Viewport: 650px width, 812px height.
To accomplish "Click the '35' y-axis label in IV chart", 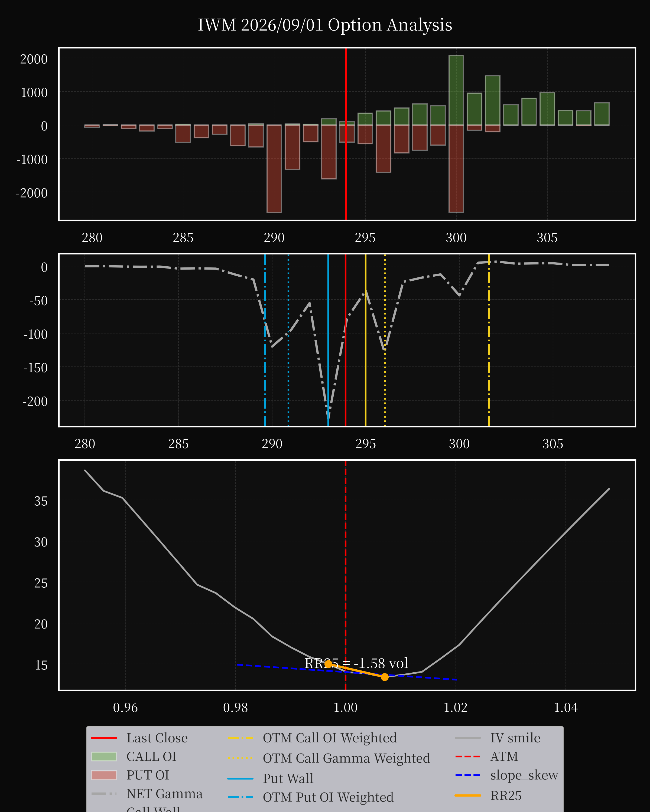I will coord(41,501).
